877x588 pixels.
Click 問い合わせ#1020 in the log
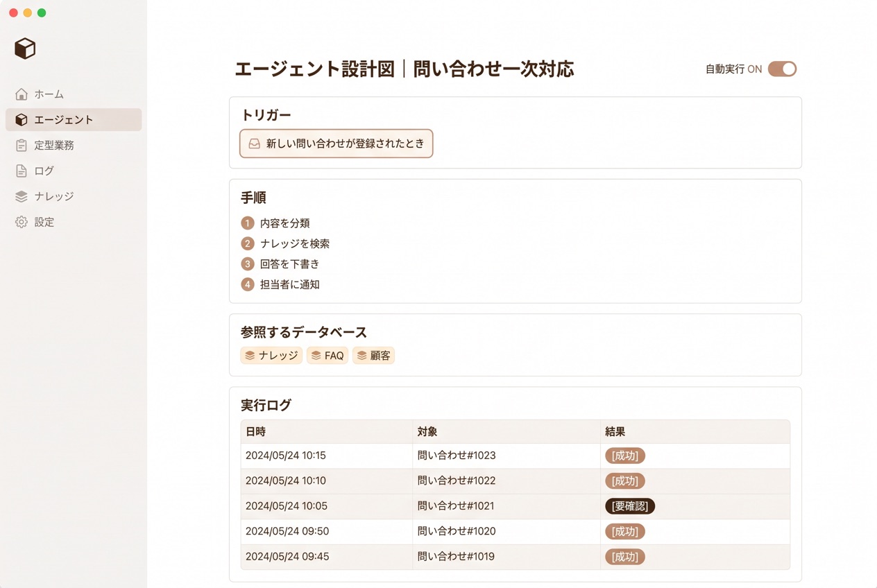(x=457, y=531)
